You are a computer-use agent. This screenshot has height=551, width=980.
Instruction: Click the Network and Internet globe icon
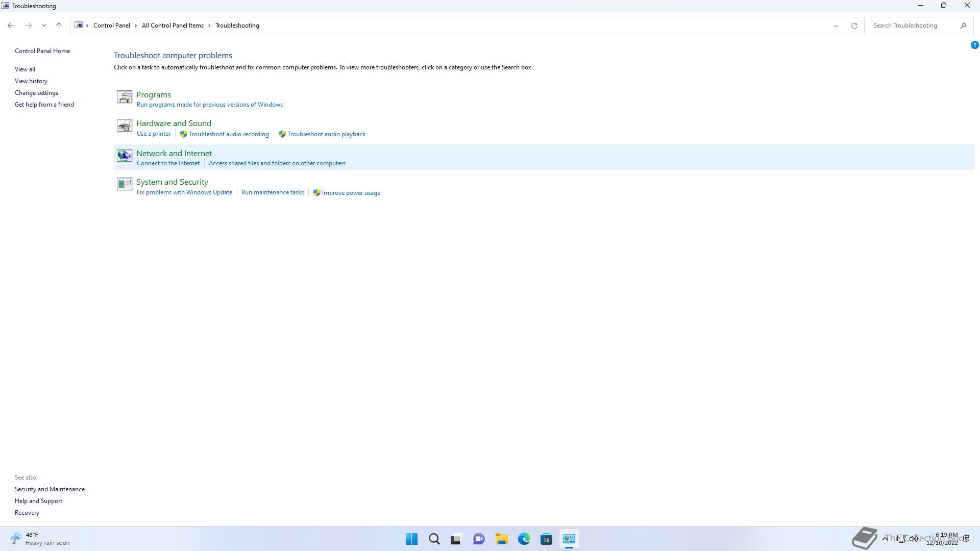coord(124,155)
